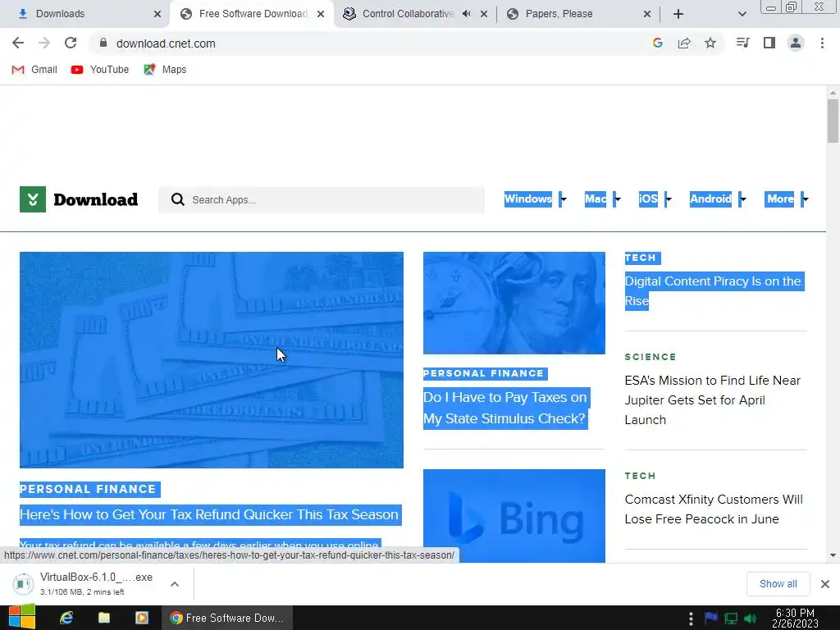Open the Mac category menu

(x=596, y=199)
